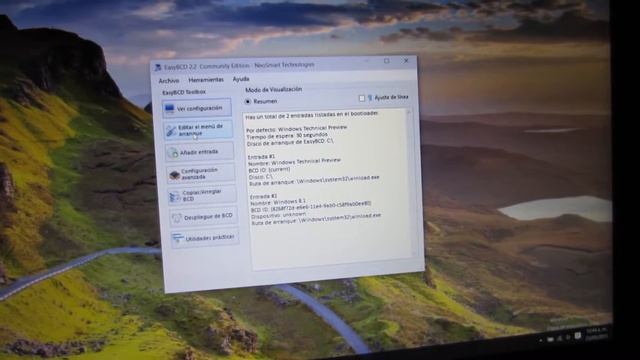The height and width of the screenshot is (360, 640).
Task: Click the "Disco: C:\" line under Entrada #1
Action: click(x=261, y=177)
